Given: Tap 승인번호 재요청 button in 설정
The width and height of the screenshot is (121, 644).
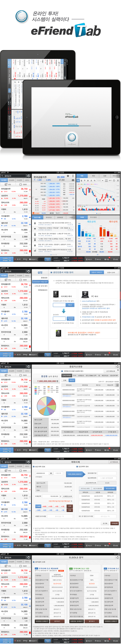Looking at the screenshot, I should [x=71, y=319].
